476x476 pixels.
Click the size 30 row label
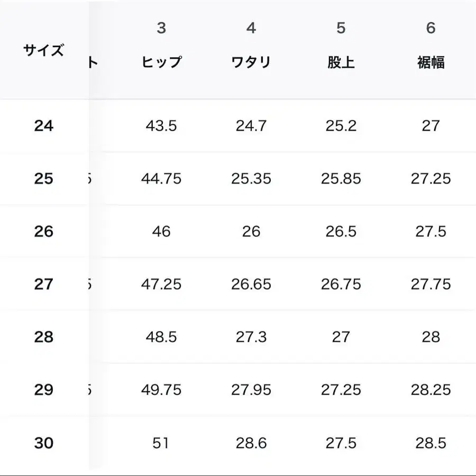44,443
